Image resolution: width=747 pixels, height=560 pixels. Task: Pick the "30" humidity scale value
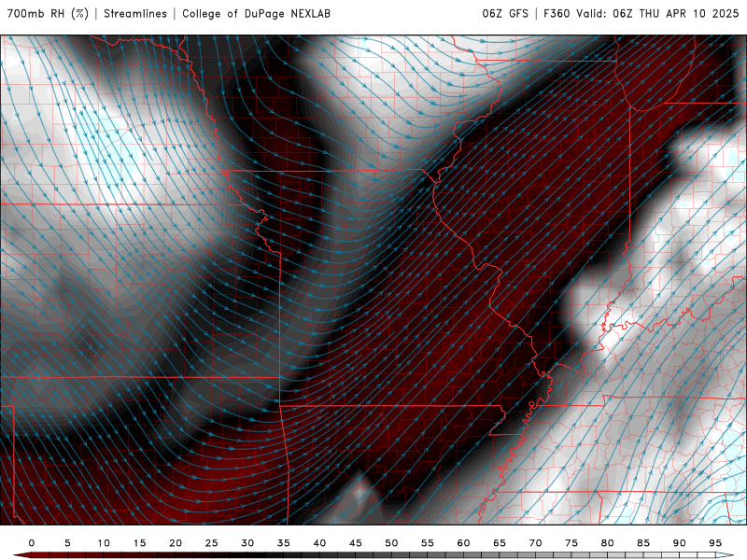(247, 543)
